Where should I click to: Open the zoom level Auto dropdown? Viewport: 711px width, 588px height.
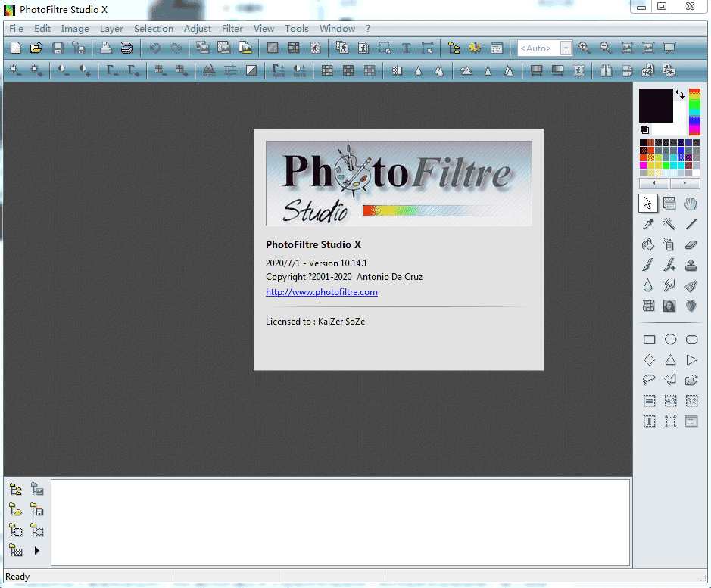point(564,48)
